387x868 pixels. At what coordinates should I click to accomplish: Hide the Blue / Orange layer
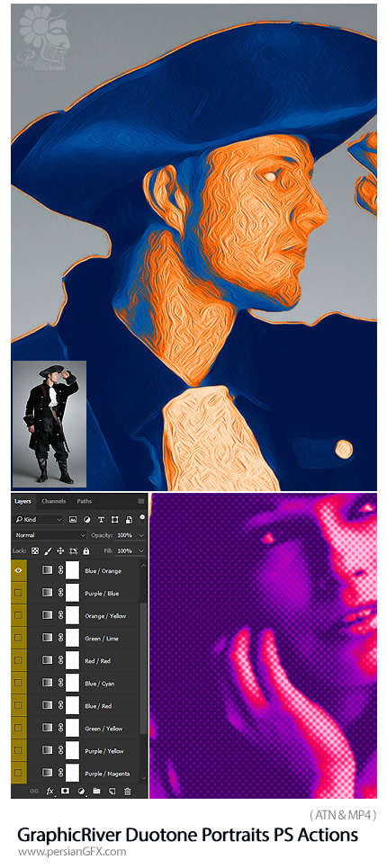[x=18, y=571]
